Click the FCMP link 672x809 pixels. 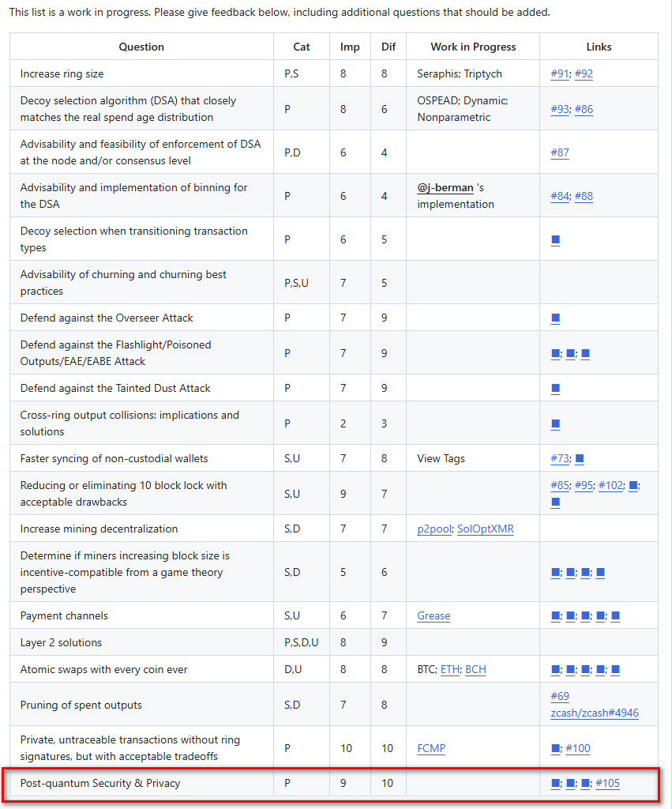tap(431, 748)
